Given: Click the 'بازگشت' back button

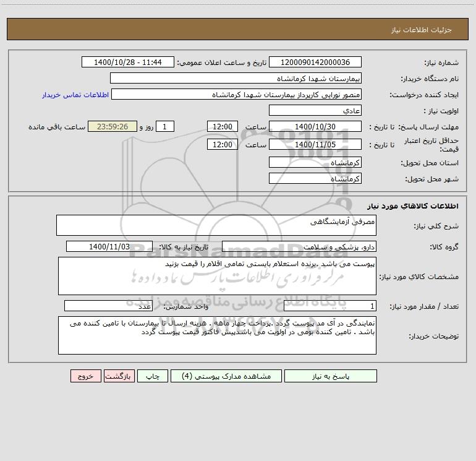Looking at the screenshot, I should pos(119,376).
